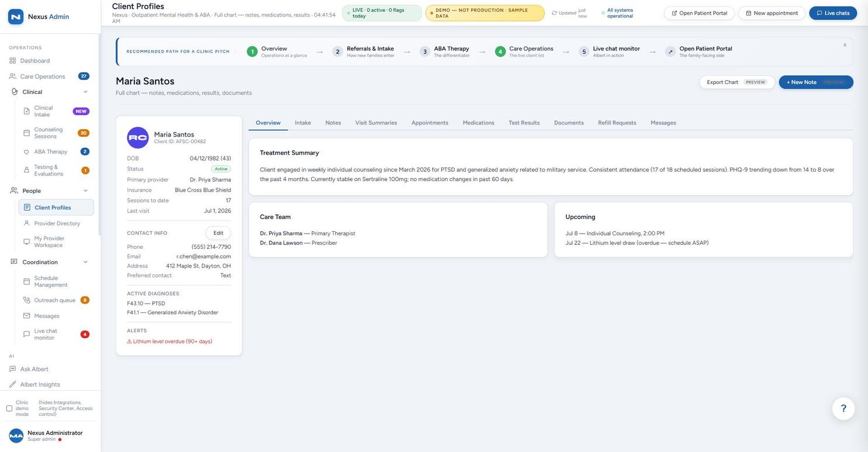Click the lithium alert warning icon
Image resolution: width=868 pixels, height=452 pixels.
(129, 342)
